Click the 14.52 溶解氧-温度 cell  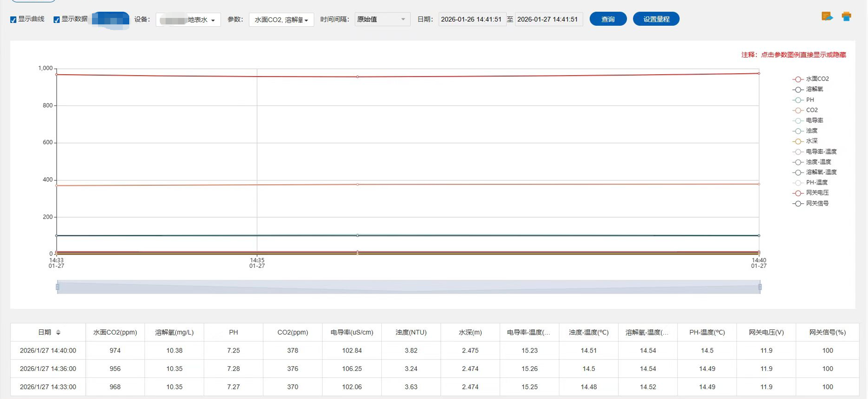click(x=648, y=387)
